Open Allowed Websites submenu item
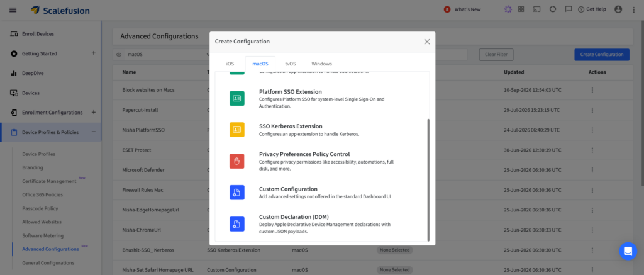The image size is (644, 275). pos(42,222)
